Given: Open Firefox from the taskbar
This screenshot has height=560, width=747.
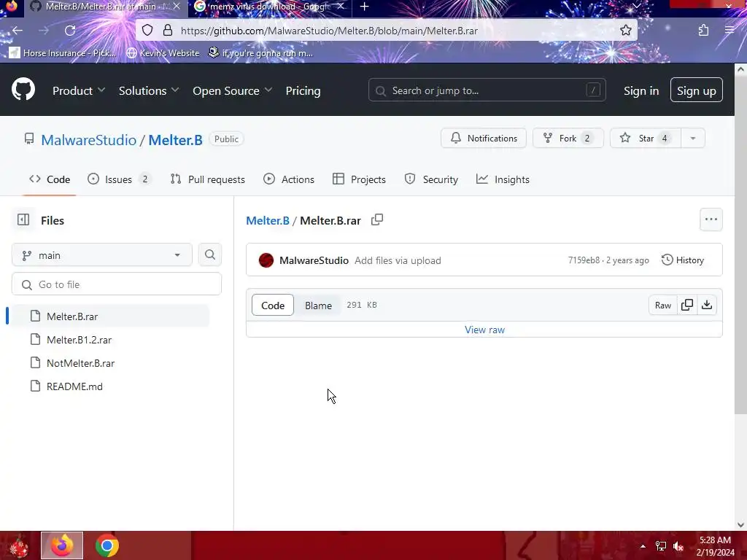Looking at the screenshot, I should [62, 545].
